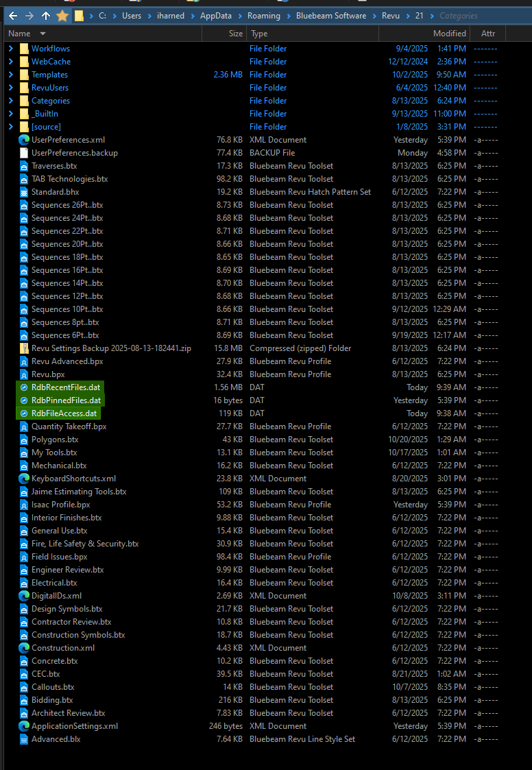Screen dimensions: 532x770
Task: Click the RdbRecentFiles.dat file icon
Action: (x=23, y=387)
